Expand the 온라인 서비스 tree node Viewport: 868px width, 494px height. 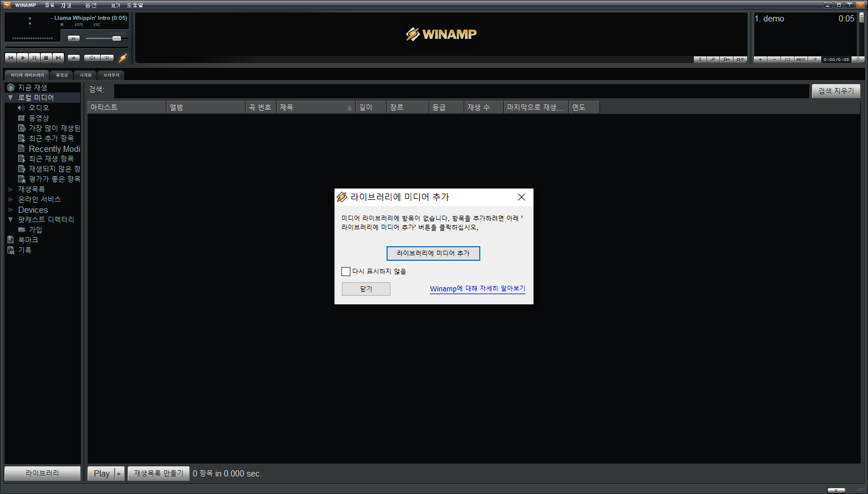pyautogui.click(x=10, y=199)
